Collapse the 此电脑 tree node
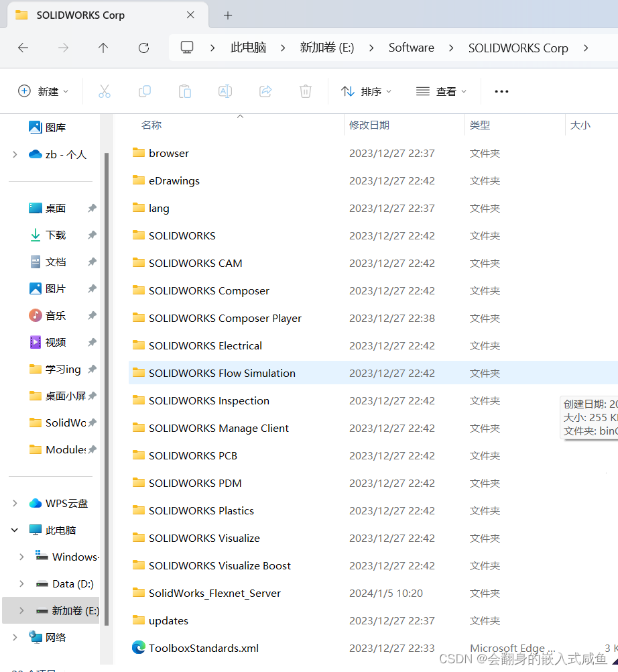This screenshot has width=618, height=672. (x=15, y=530)
